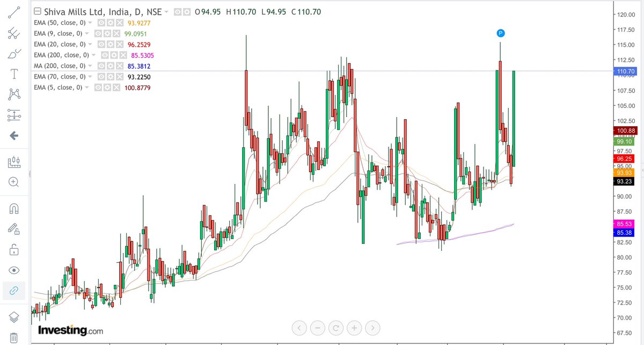Open EMA 50 settings gear
The height and width of the screenshot is (345, 644).
point(111,23)
